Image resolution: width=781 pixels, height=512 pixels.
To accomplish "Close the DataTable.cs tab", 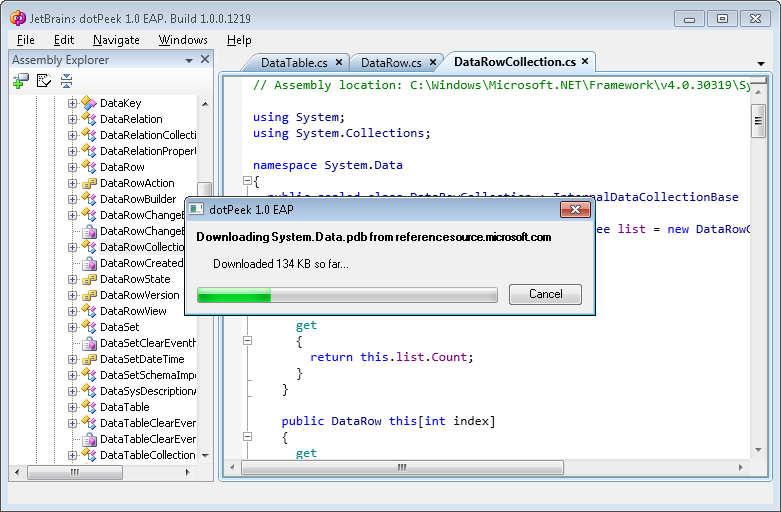I will [x=339, y=62].
